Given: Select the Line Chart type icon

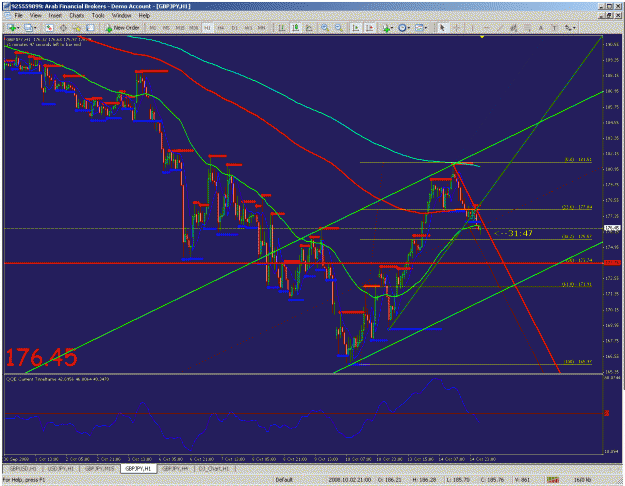Looking at the screenshot, I should [309, 28].
